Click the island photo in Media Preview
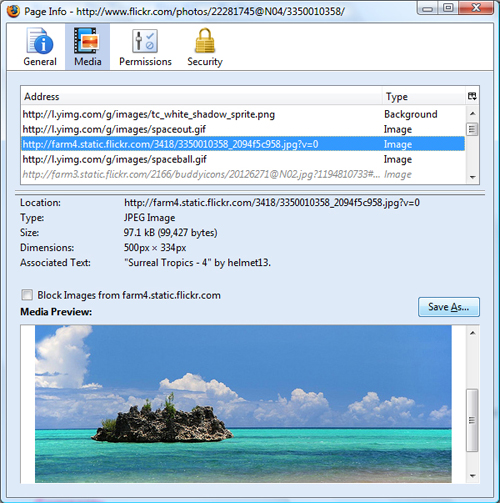Image resolution: width=500 pixels, height=503 pixels. click(x=243, y=404)
